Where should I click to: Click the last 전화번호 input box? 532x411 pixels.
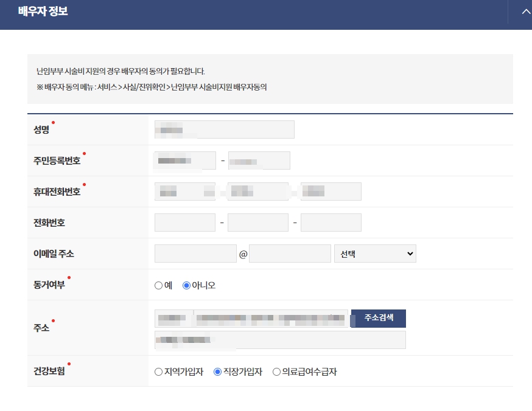click(x=331, y=222)
